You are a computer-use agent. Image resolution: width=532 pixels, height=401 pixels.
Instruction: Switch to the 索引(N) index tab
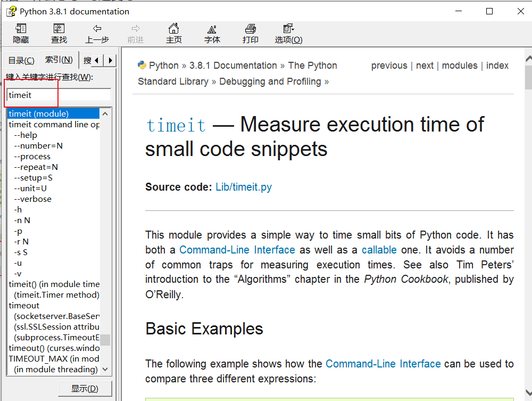(x=59, y=60)
